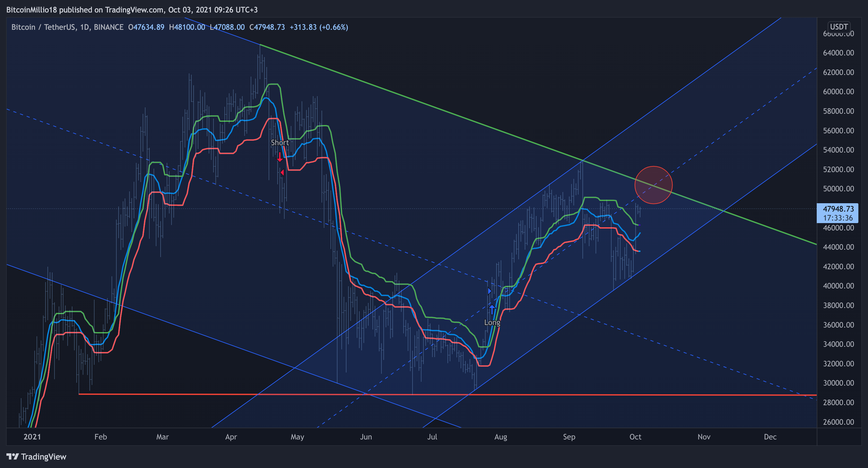The image size is (868, 468).
Task: Click the blue right-pointing triangle marker
Action: pyautogui.click(x=489, y=291)
